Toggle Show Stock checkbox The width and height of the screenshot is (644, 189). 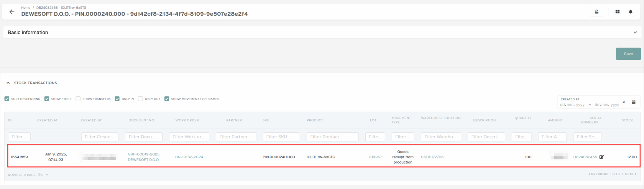click(x=47, y=99)
